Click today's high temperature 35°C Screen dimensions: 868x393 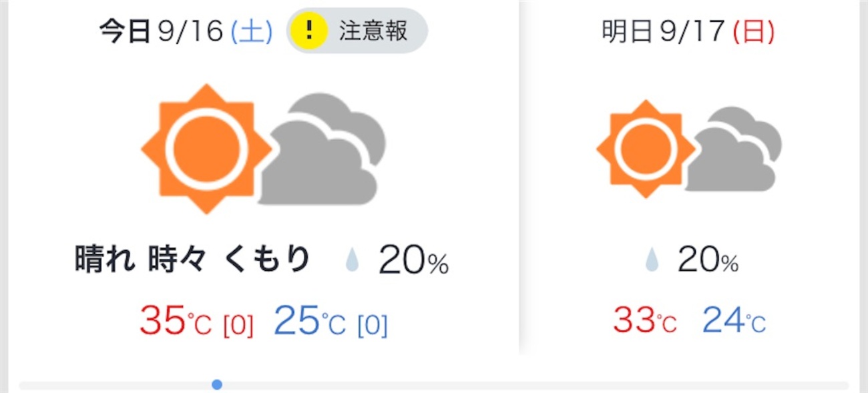click(x=176, y=321)
